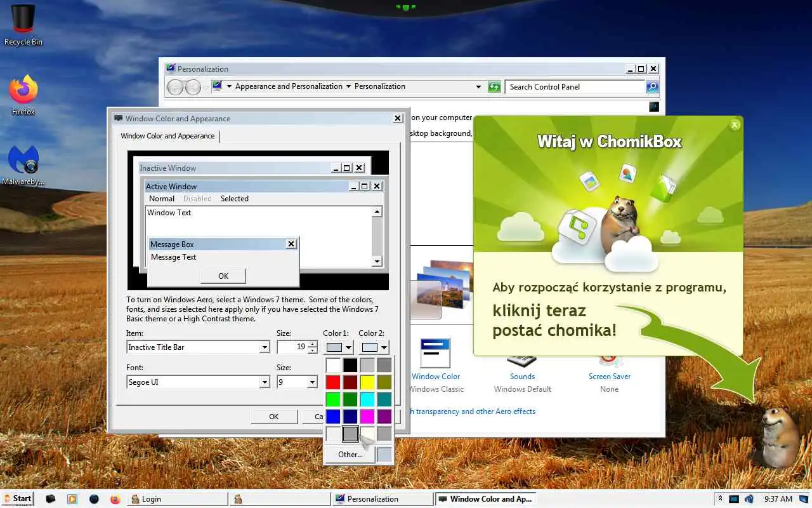Pick the black swatch in the color palette

350,365
